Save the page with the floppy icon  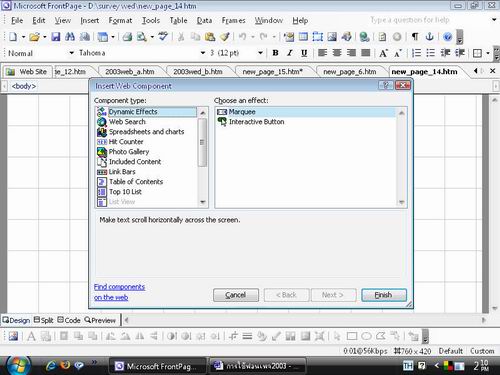55,37
